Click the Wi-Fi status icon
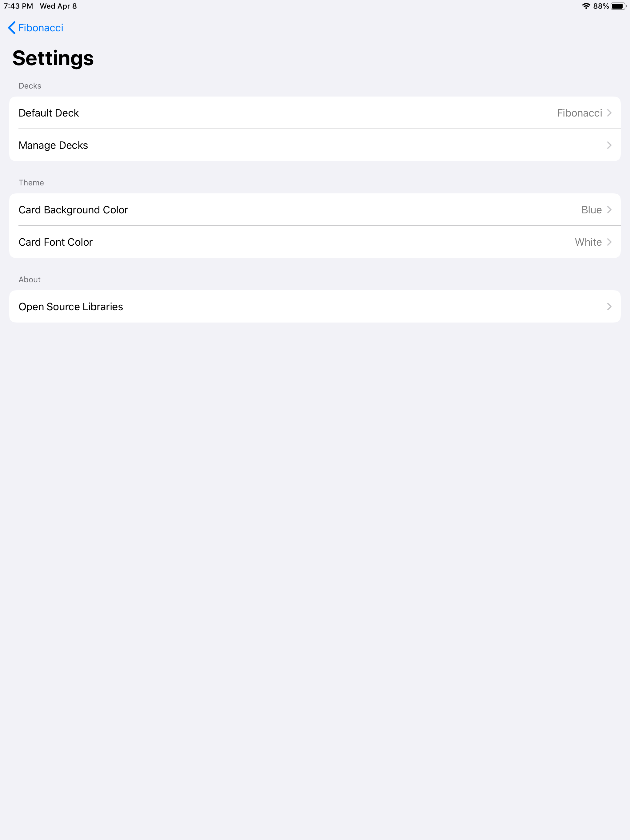This screenshot has height=840, width=630. click(586, 6)
